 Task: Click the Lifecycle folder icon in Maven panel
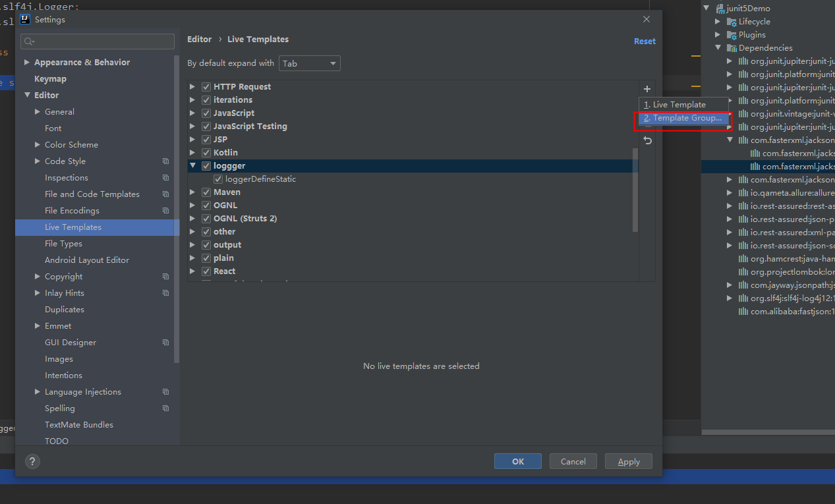point(732,22)
